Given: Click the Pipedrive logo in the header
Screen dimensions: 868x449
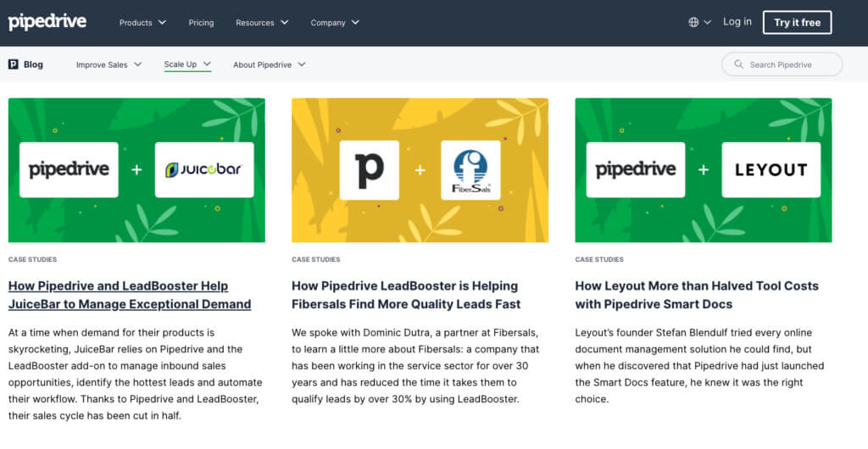Looking at the screenshot, I should pyautogui.click(x=47, y=22).
